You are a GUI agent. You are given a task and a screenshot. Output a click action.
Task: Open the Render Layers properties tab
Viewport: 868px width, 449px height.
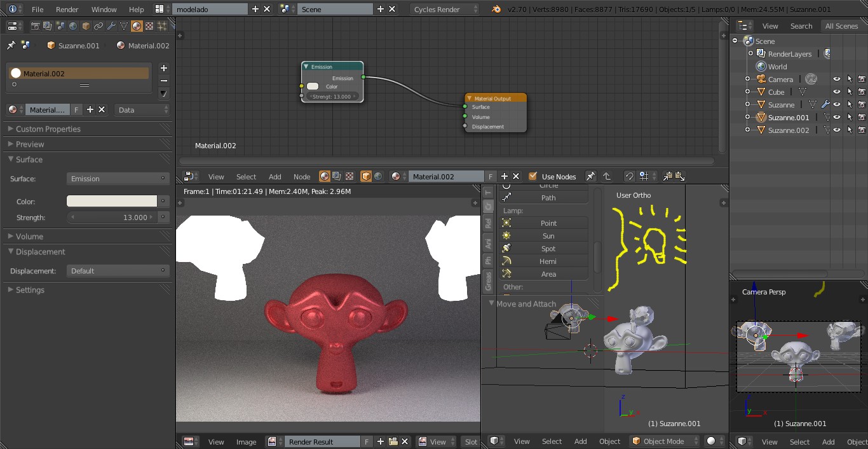(48, 26)
